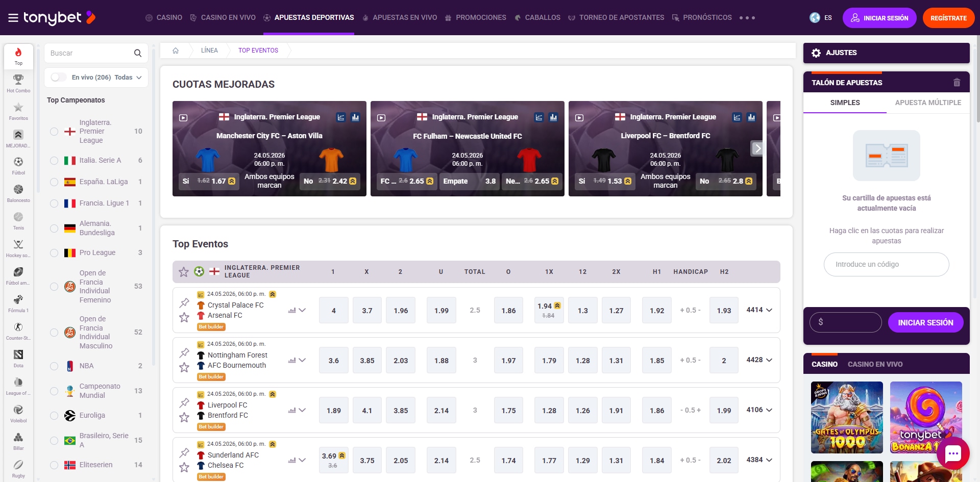
Task: Go to home breadcrumb icon
Action: 176,50
